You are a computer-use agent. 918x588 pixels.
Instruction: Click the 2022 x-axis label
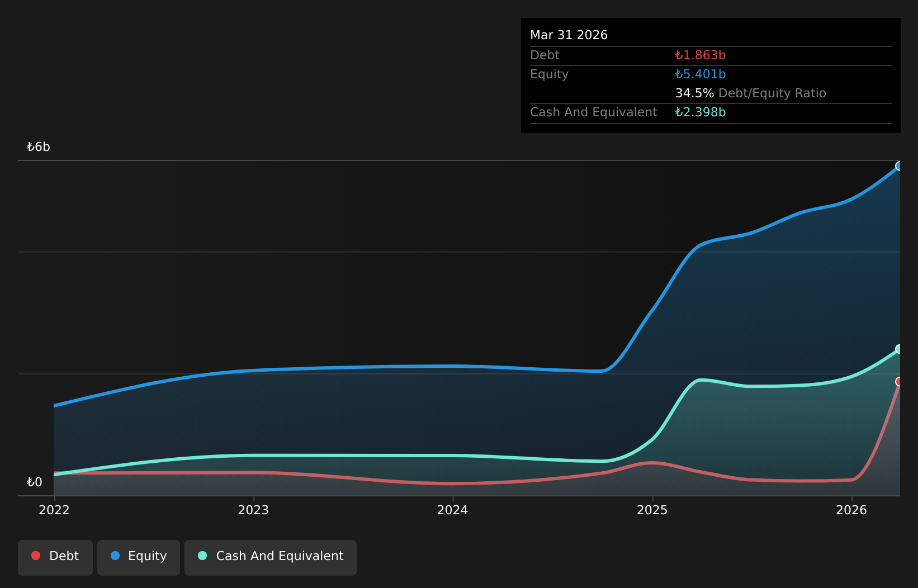pyautogui.click(x=54, y=510)
